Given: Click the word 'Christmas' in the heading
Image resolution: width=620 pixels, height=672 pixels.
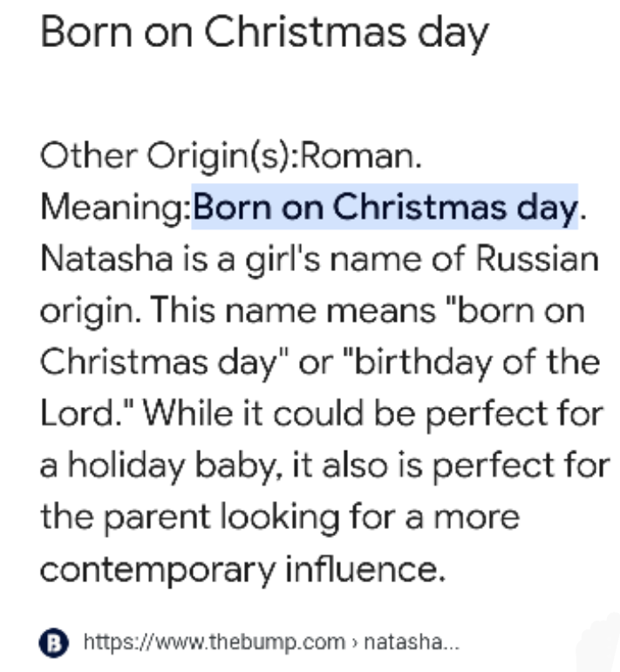Looking at the screenshot, I should [x=305, y=31].
